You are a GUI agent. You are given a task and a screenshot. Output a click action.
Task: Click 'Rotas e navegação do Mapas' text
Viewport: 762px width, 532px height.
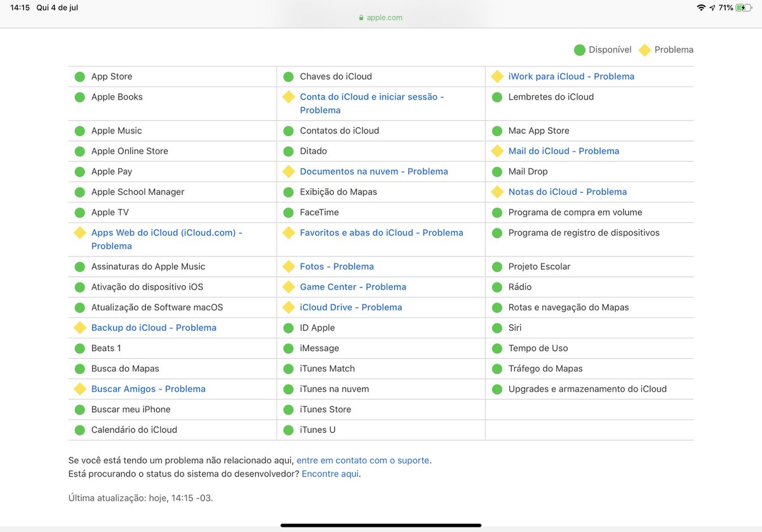click(x=569, y=307)
